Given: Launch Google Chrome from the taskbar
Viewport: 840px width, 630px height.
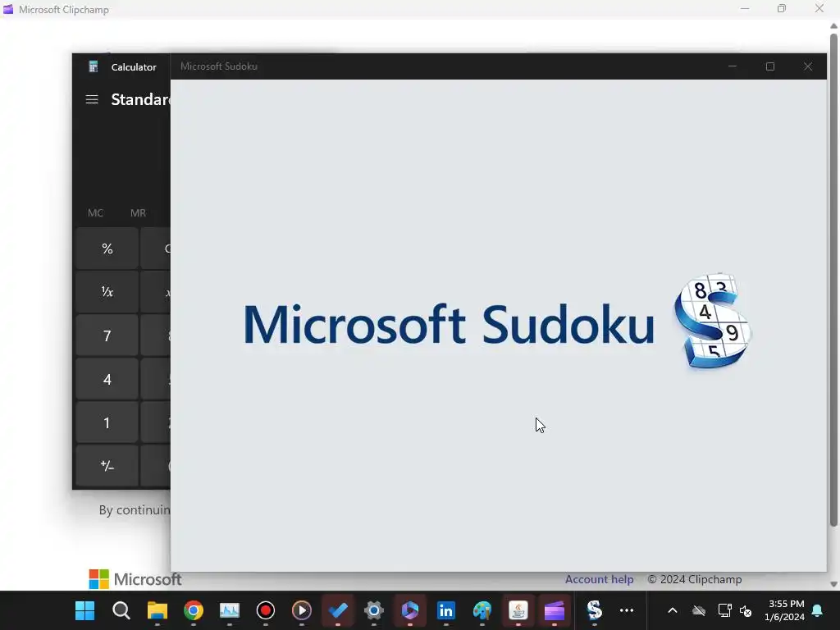Looking at the screenshot, I should tap(194, 610).
